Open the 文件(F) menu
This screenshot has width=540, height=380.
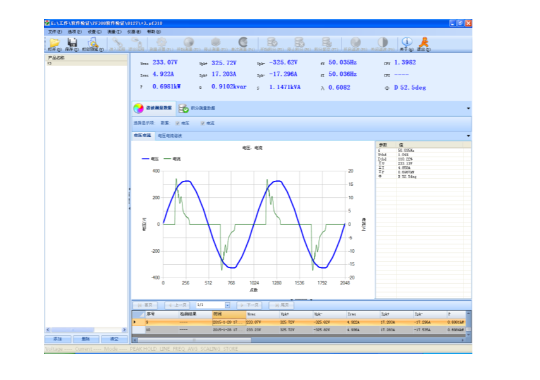[55, 32]
